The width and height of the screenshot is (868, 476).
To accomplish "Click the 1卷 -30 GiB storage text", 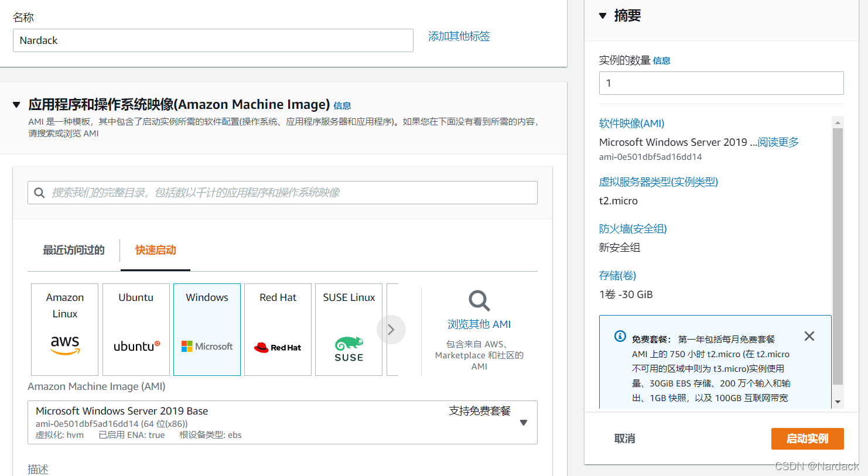I will (x=626, y=294).
